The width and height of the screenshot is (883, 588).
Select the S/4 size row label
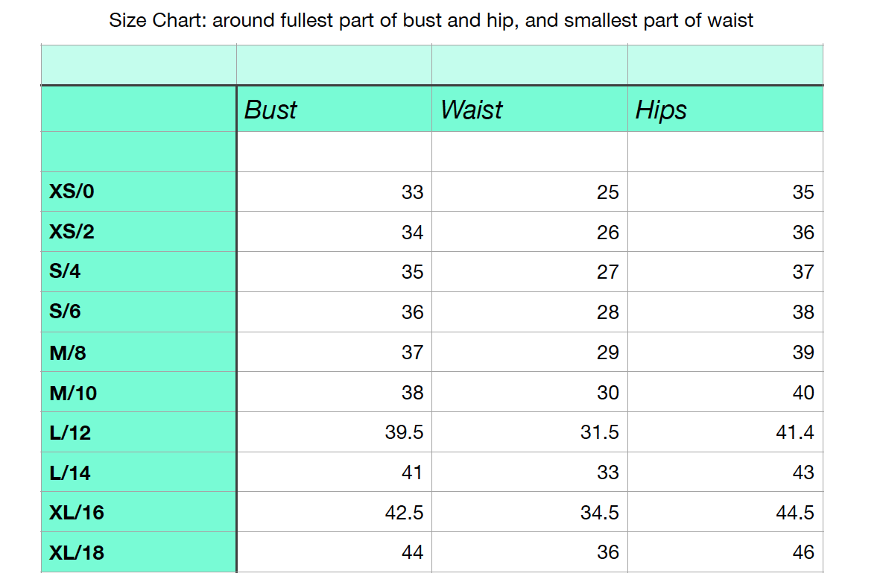click(65, 271)
